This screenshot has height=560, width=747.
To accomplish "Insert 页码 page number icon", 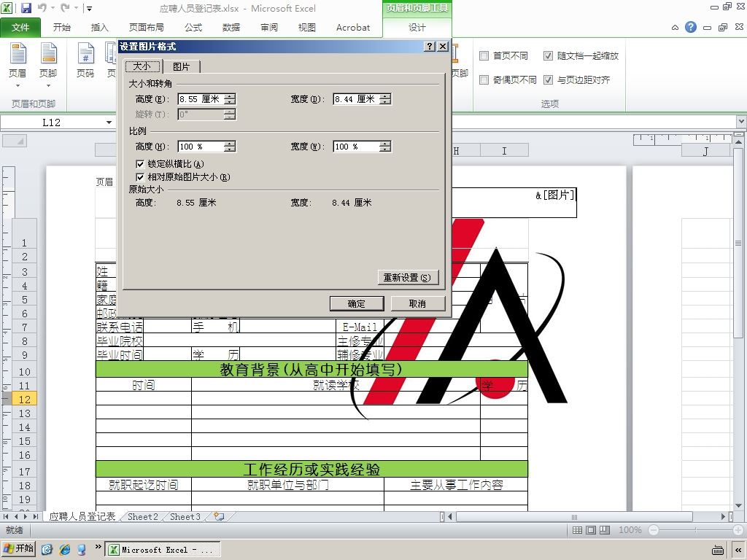I will tap(85, 61).
